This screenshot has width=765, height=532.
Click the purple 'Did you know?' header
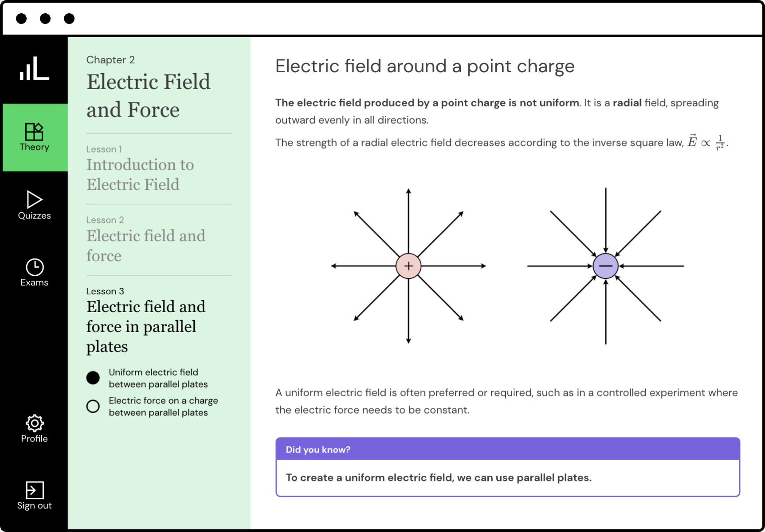pos(507,450)
